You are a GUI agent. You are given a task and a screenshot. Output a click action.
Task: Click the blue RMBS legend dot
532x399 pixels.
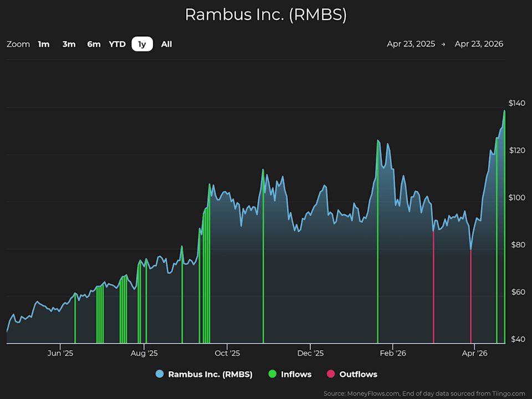160,374
